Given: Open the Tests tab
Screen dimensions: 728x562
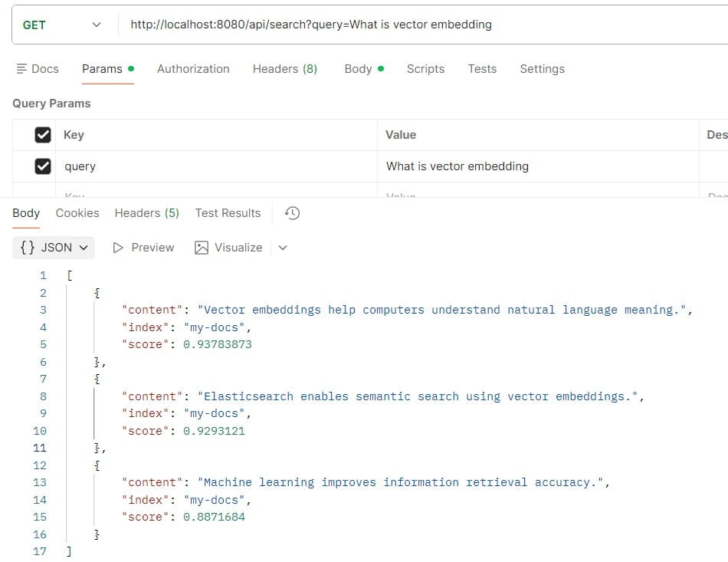Looking at the screenshot, I should point(482,69).
